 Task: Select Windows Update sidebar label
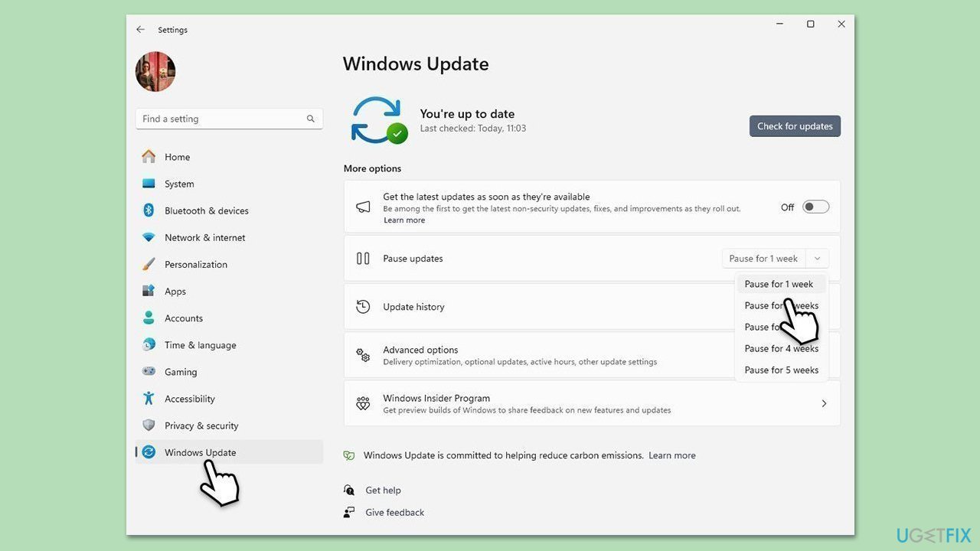point(201,452)
